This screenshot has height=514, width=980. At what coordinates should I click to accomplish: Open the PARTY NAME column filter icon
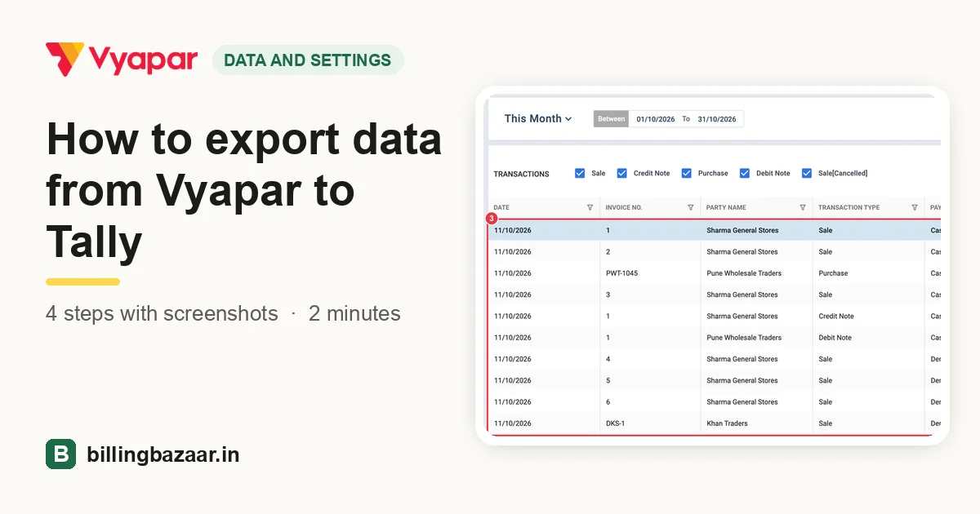click(x=803, y=207)
